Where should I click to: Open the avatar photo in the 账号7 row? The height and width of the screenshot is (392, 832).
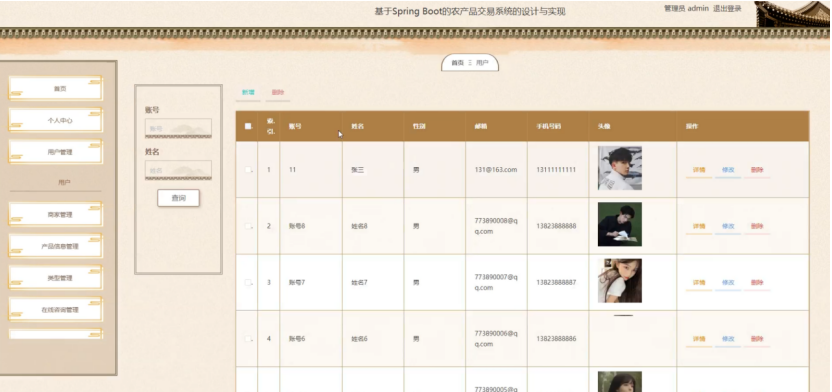pos(620,281)
